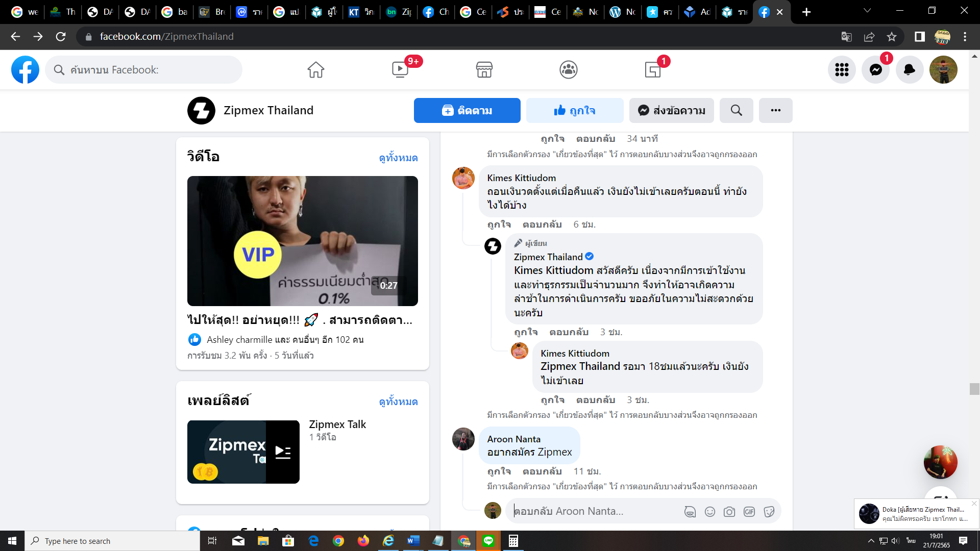Open the Messenger icon
This screenshot has height=551, width=980.
tap(876, 70)
